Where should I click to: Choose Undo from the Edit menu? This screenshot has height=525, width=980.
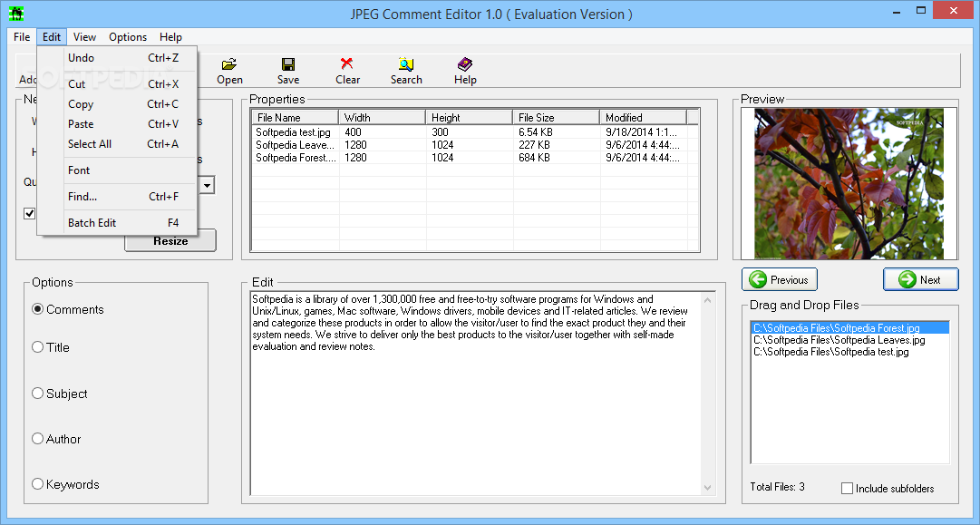click(118, 57)
